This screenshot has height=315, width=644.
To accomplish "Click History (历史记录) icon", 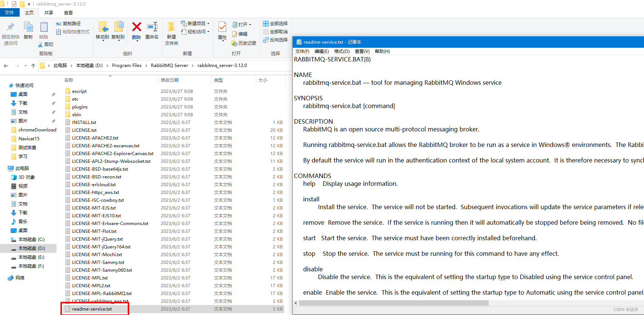I will coord(234,43).
